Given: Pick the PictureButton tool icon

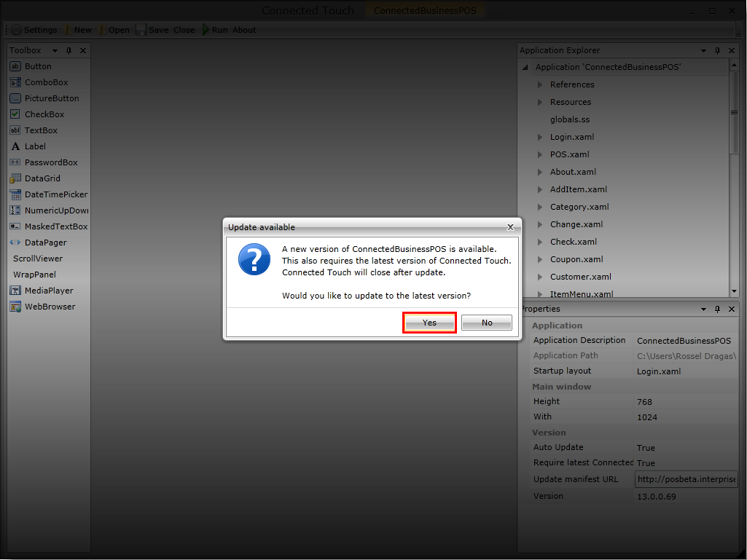Looking at the screenshot, I should 15,98.
